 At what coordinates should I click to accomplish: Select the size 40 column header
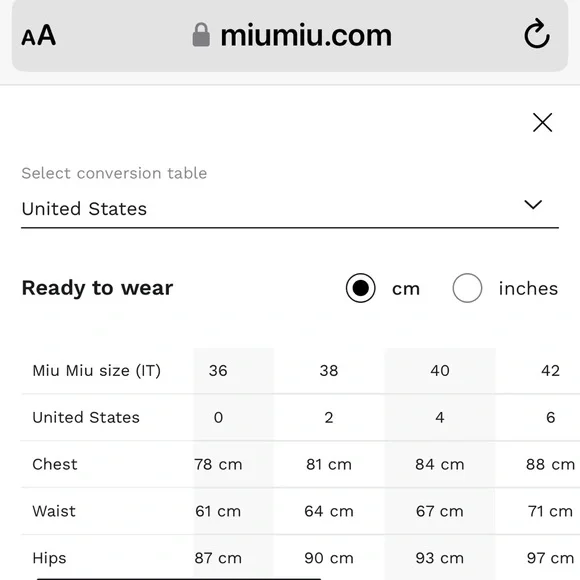(439, 371)
